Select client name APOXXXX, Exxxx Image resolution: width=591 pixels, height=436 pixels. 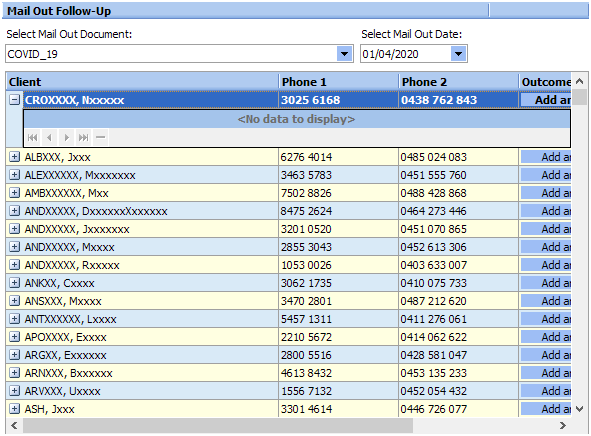[x=65, y=337]
